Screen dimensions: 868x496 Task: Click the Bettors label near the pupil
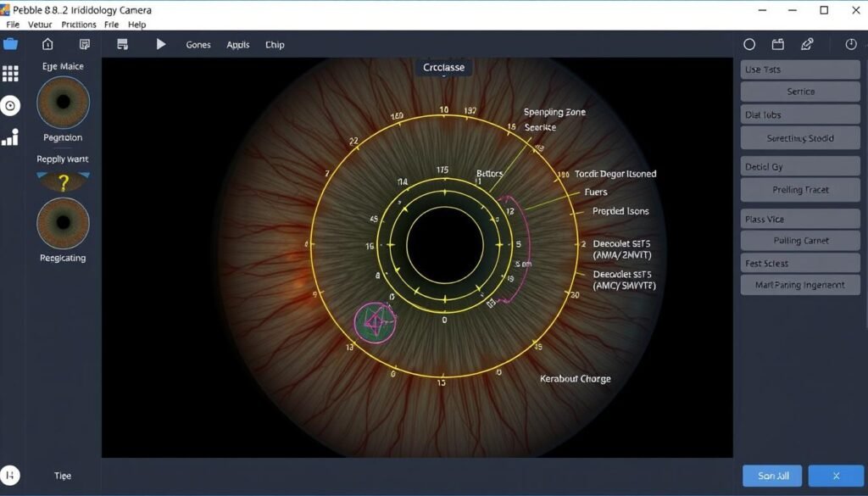click(x=489, y=173)
